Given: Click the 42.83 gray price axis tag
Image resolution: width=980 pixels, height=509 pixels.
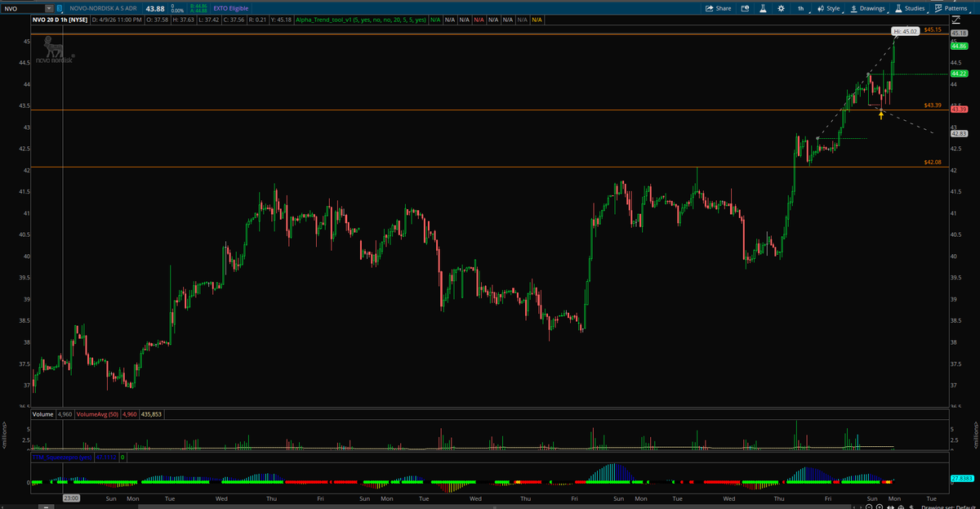Looking at the screenshot, I should 959,133.
